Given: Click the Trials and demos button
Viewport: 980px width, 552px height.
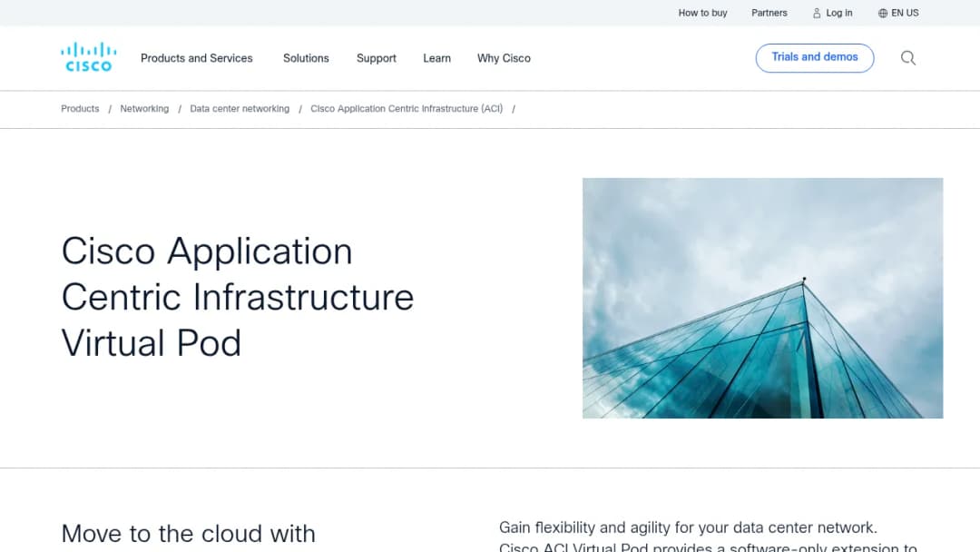Looking at the screenshot, I should (814, 57).
